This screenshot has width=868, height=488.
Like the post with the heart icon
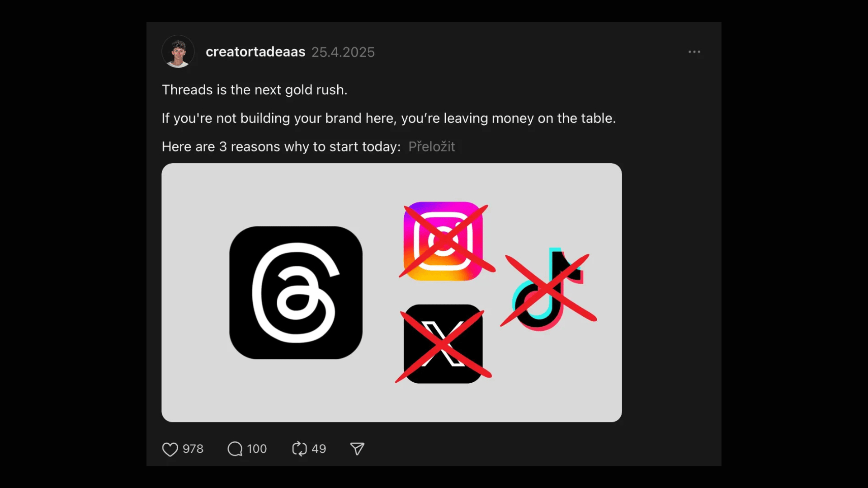click(170, 449)
